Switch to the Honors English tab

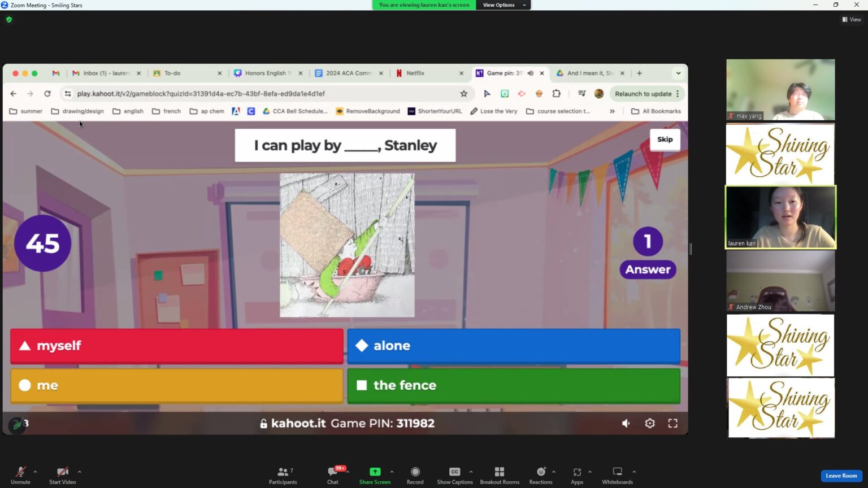coord(267,73)
